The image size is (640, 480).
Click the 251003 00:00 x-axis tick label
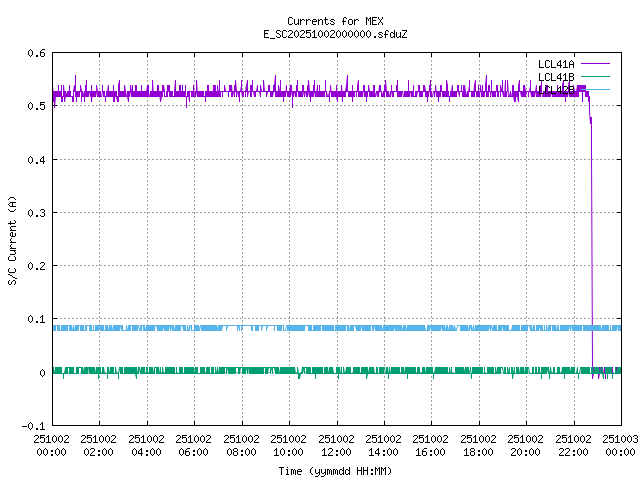coord(619,445)
